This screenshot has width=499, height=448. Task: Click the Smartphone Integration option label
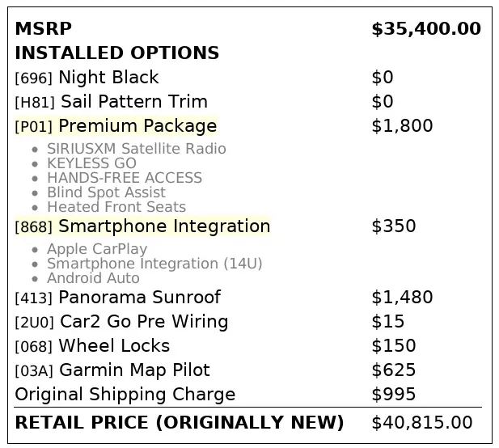click(x=164, y=226)
